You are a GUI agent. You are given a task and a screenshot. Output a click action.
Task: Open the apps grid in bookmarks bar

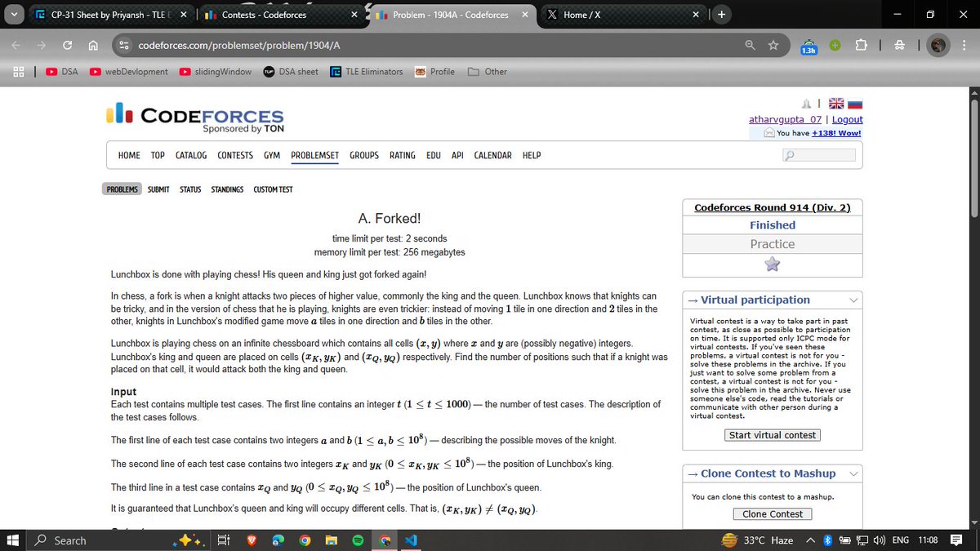17,72
